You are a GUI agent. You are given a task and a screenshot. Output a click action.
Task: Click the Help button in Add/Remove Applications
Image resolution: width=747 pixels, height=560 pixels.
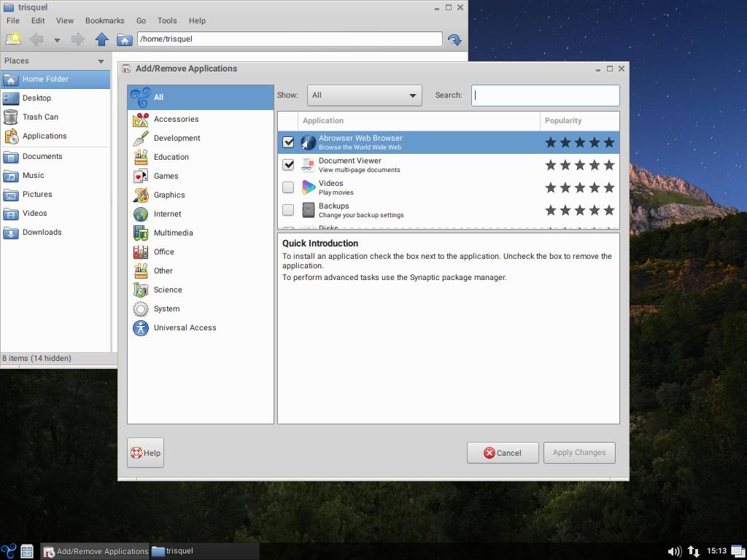[145, 453]
